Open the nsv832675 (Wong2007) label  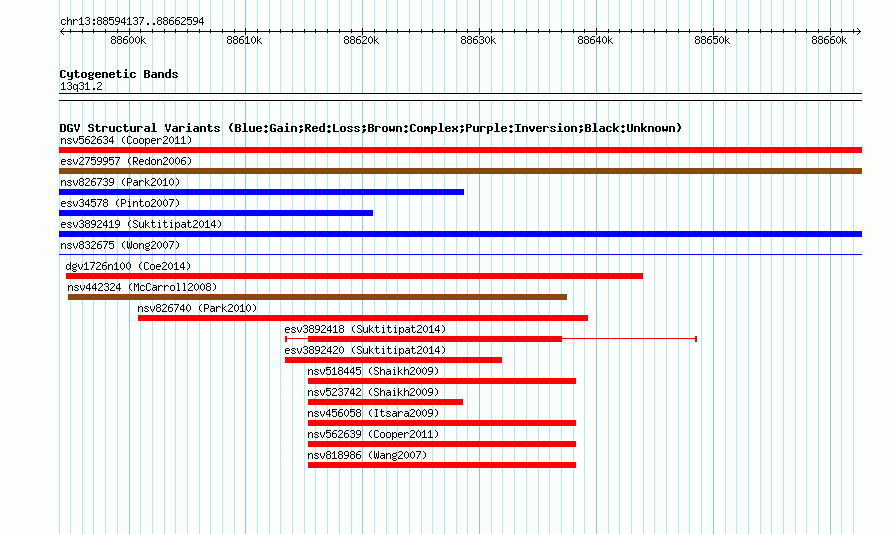click(120, 245)
